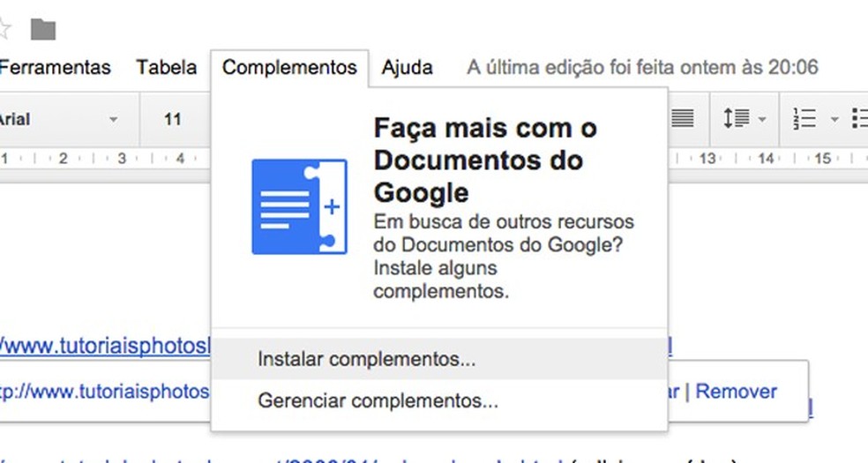Open the Tabela menu
868x463 pixels.
tap(167, 68)
